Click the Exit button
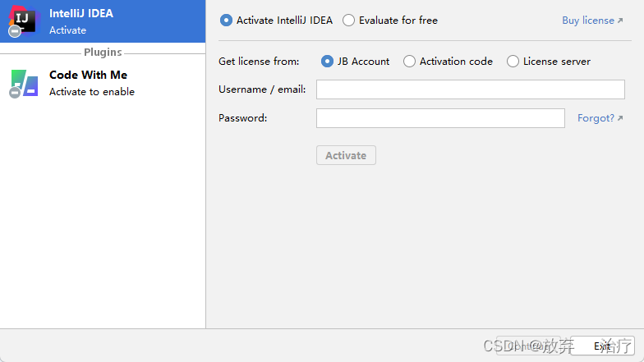The height and width of the screenshot is (362, 644). coord(602,346)
